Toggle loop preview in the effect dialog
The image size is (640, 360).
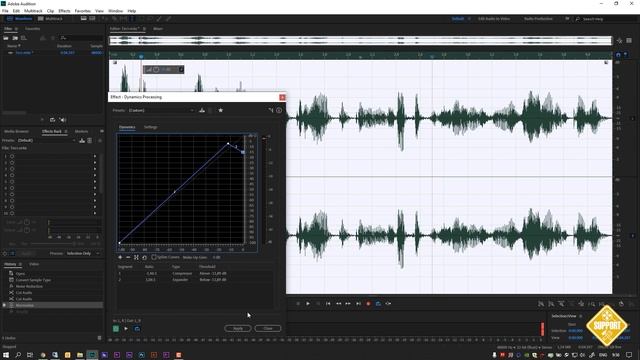(137, 329)
